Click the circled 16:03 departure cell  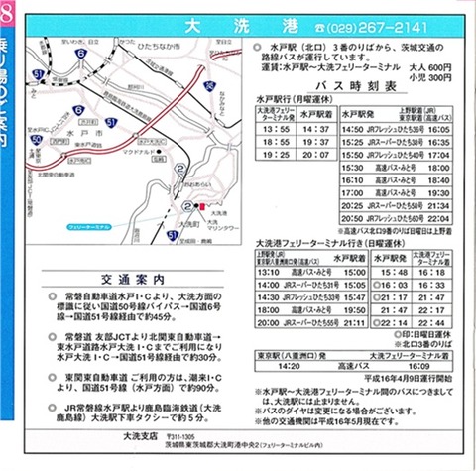point(391,285)
